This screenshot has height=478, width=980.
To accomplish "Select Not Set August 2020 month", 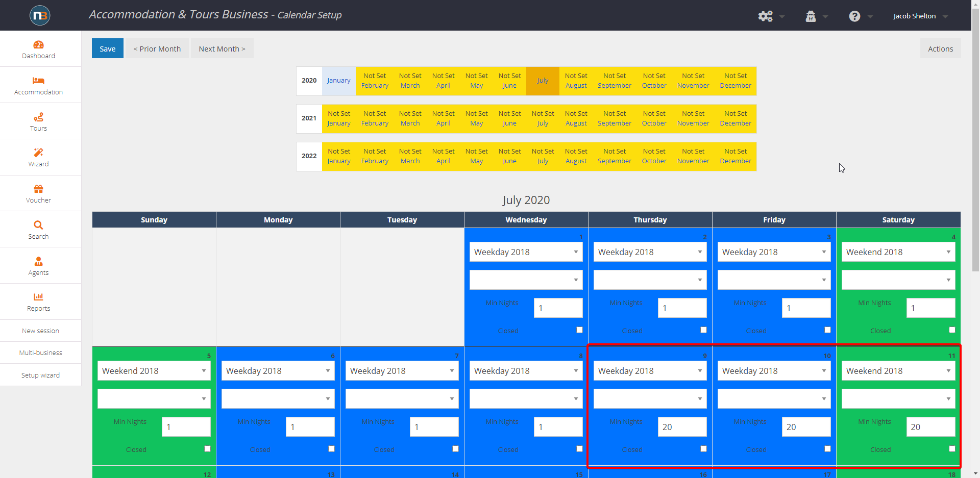I will 576,81.
